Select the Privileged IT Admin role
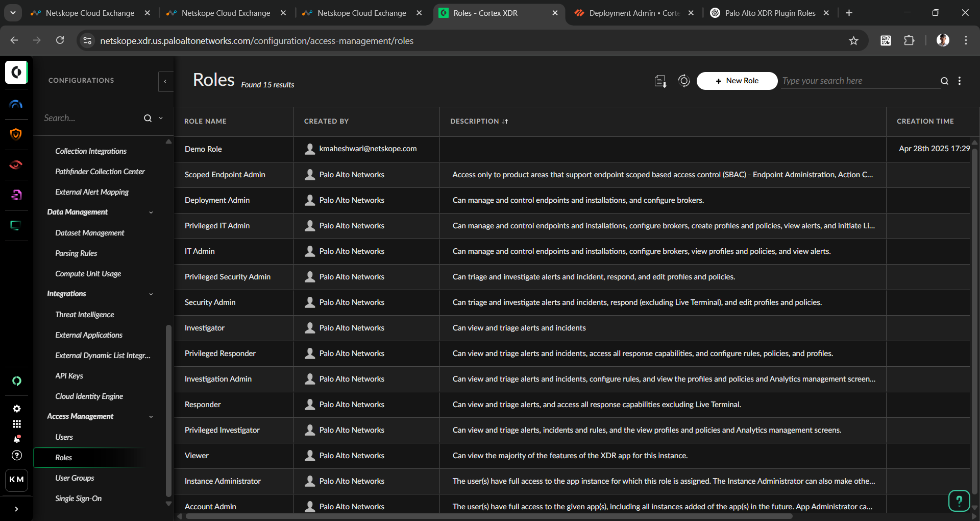The width and height of the screenshot is (980, 521). [572, 226]
